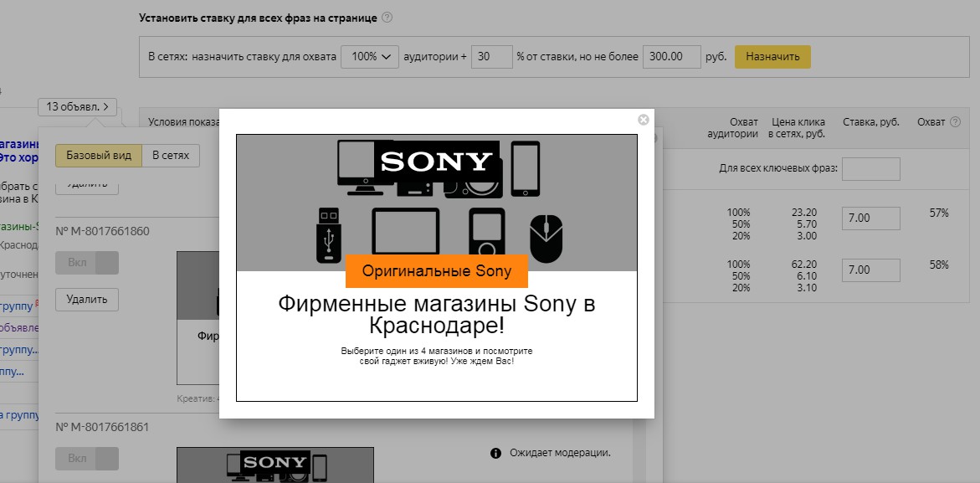Click the 57% reach value
The width and height of the screenshot is (980, 483).
pos(939,213)
